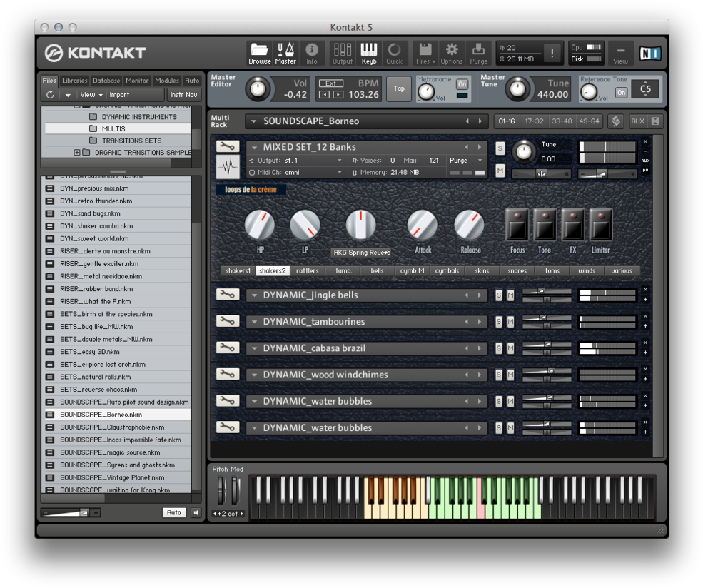
Task: Toggle the Ext sync button
Action: tap(331, 83)
